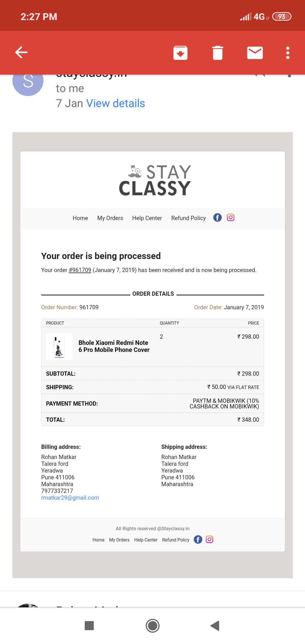
Task: Tap the rmatkar29@gmail.com email link
Action: [x=70, y=498]
